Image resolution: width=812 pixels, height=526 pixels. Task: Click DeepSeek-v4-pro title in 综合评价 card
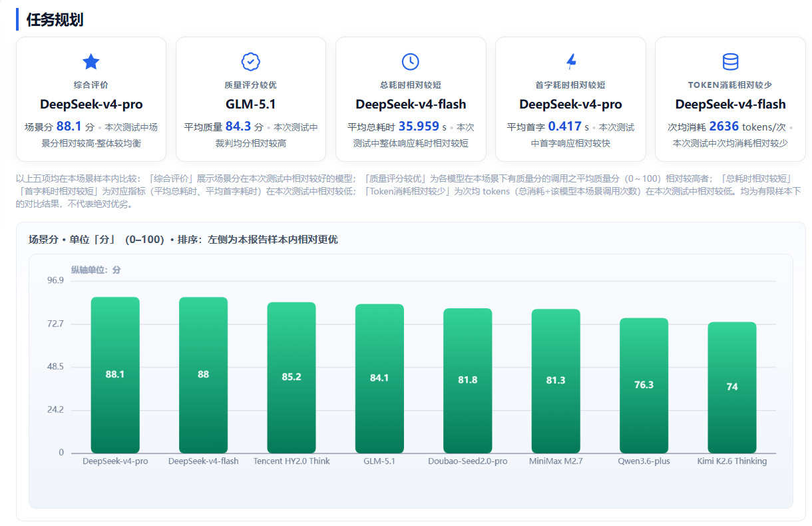tap(91, 105)
